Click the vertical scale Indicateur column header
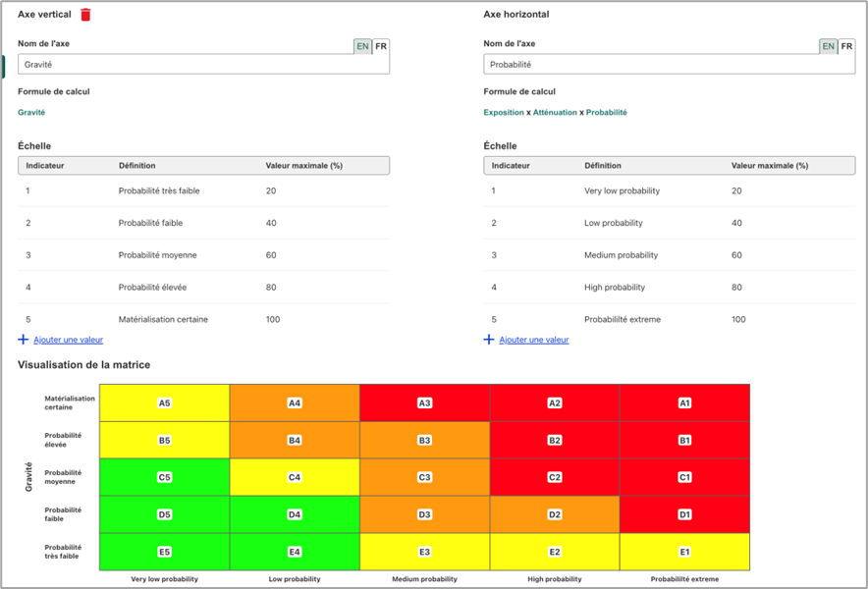Image resolution: width=868 pixels, height=589 pixels. (x=45, y=166)
